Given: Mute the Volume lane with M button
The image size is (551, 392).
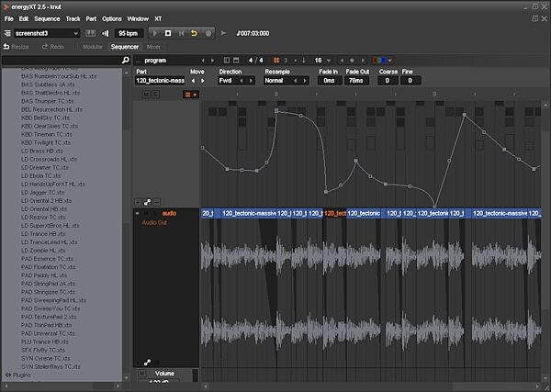Looking at the screenshot, I should tap(141, 373).
